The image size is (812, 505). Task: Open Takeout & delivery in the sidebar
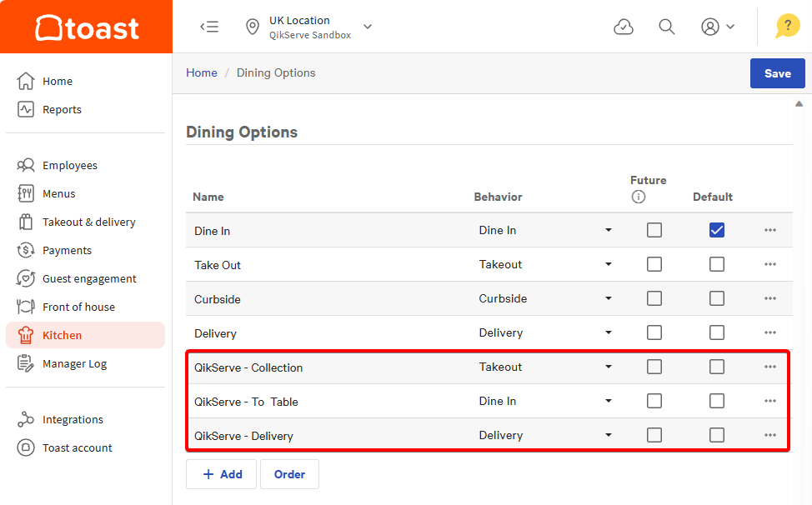click(x=88, y=222)
